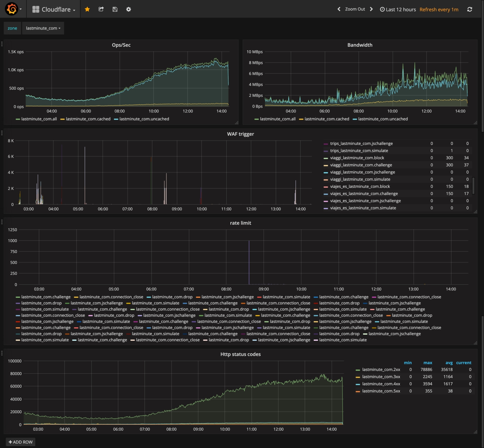Open color picker for trips_lastminute_com.jschallenge swatch
This screenshot has height=448, width=484.
coord(326,144)
